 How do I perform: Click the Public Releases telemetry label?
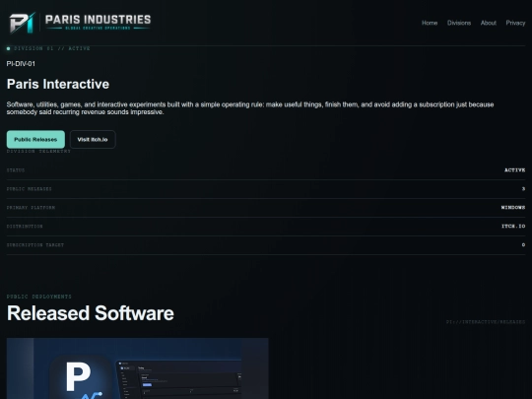coord(30,188)
